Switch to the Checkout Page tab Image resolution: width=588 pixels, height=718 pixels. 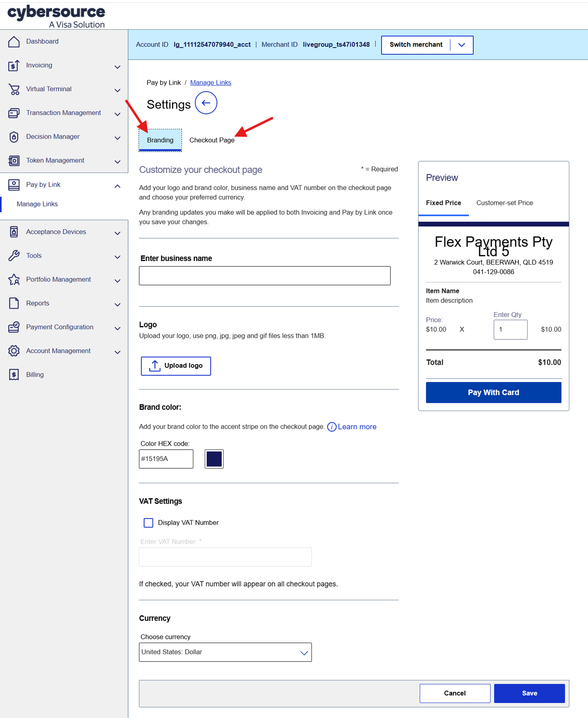(x=212, y=140)
